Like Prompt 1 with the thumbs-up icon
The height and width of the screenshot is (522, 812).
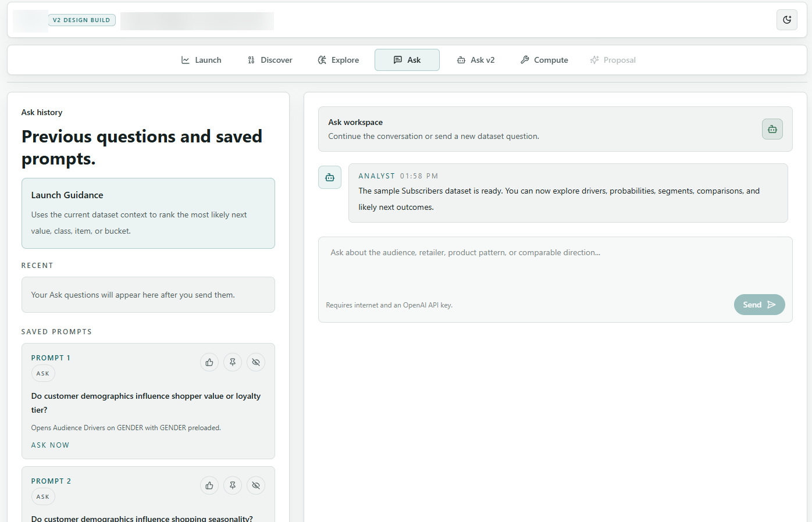pos(209,362)
